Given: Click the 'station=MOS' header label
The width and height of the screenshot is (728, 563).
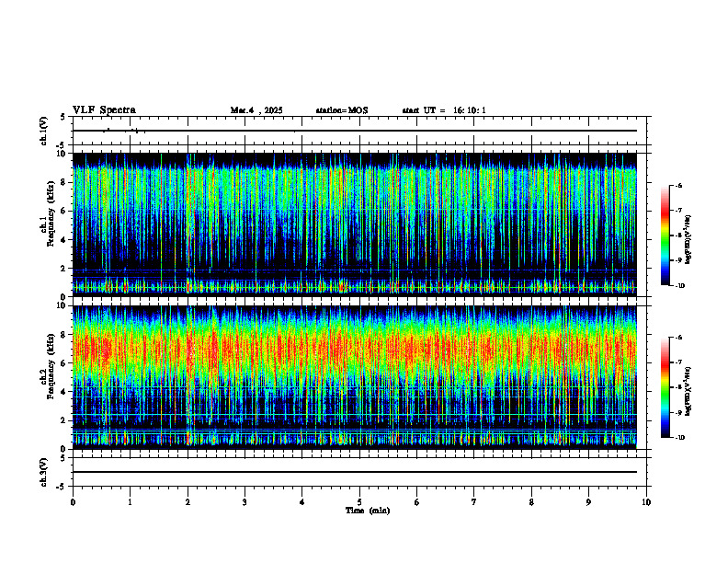Looking at the screenshot, I should (x=342, y=110).
